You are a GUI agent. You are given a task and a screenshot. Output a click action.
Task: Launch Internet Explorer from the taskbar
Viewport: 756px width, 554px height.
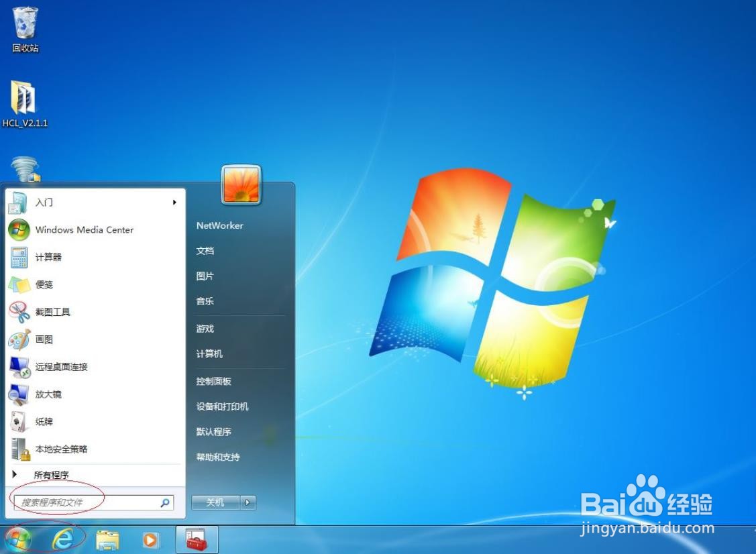point(63,539)
